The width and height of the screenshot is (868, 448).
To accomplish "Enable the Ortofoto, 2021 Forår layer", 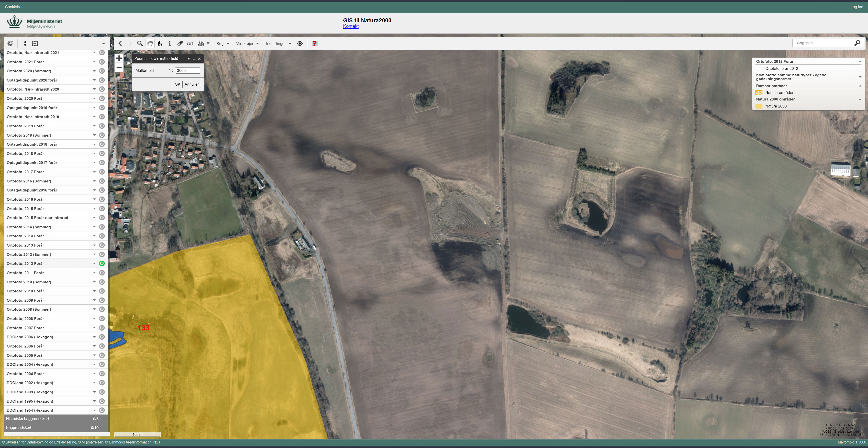I will point(102,62).
